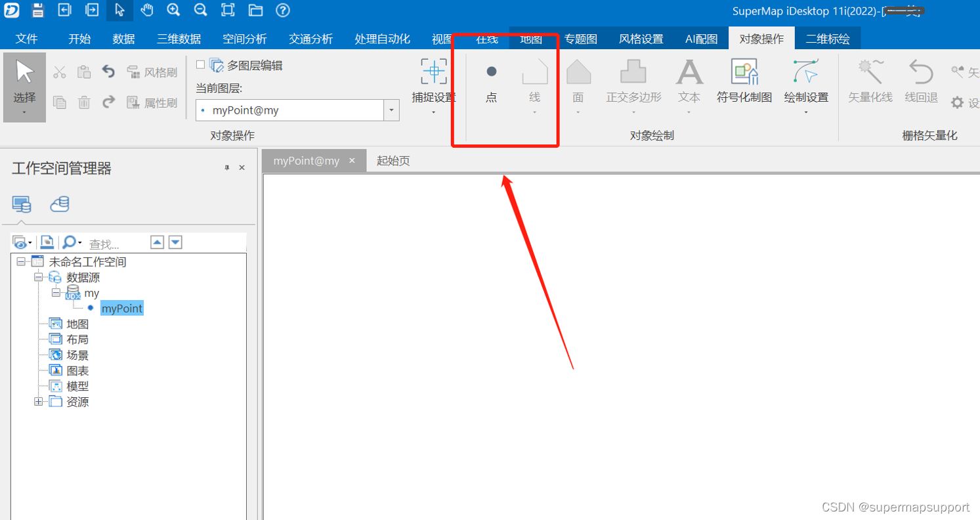Collapse the 数据源 tree node
This screenshot has height=520, width=980.
[x=38, y=277]
